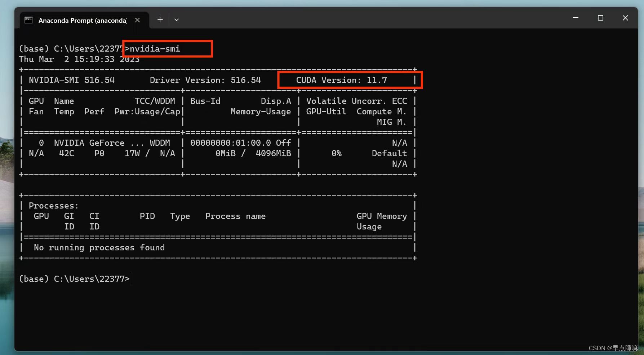Click the 'Process name' column header
The image size is (644, 355).
[x=236, y=216]
